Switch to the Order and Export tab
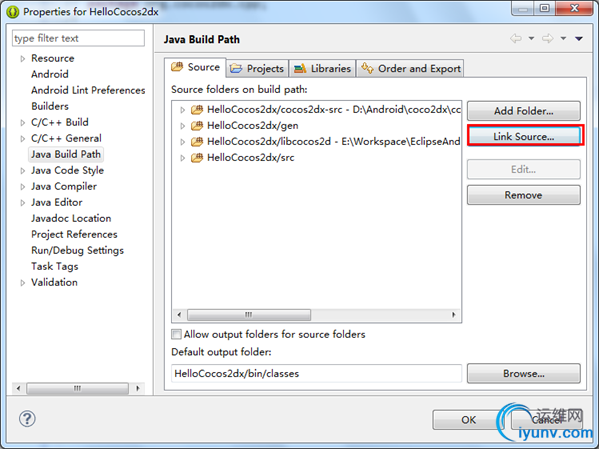The height and width of the screenshot is (449, 599). pos(410,68)
